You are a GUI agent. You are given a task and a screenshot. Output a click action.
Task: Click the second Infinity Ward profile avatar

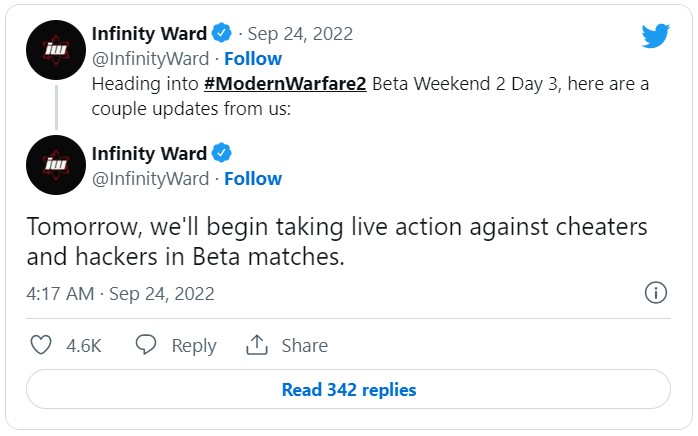tap(55, 165)
